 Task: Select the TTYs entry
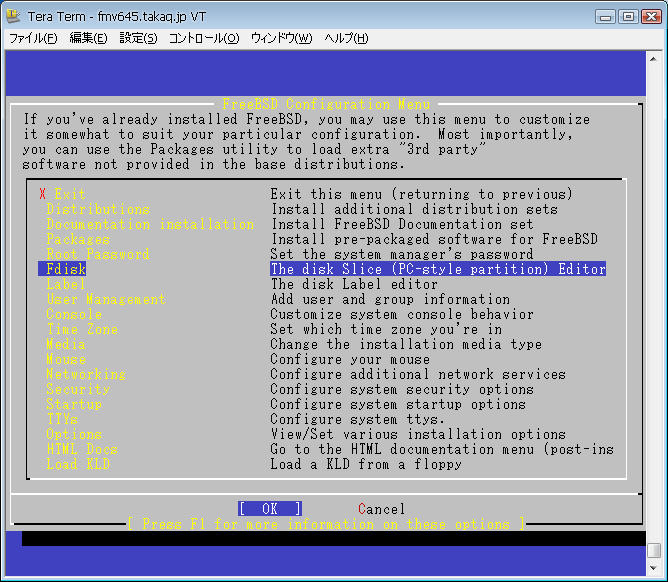[62, 419]
